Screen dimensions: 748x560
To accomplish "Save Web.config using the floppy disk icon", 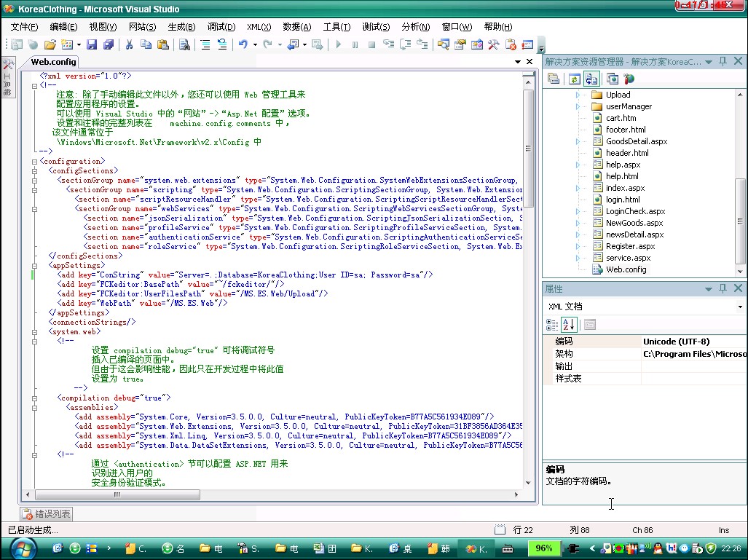I will tap(92, 45).
